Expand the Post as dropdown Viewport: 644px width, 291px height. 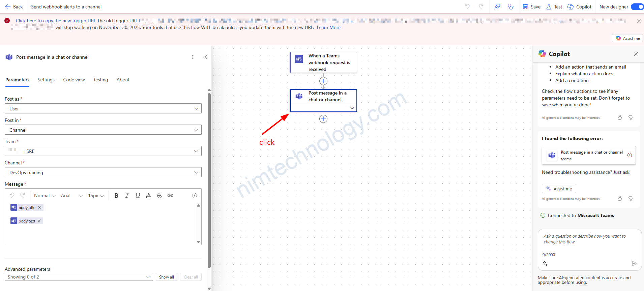coord(103,109)
